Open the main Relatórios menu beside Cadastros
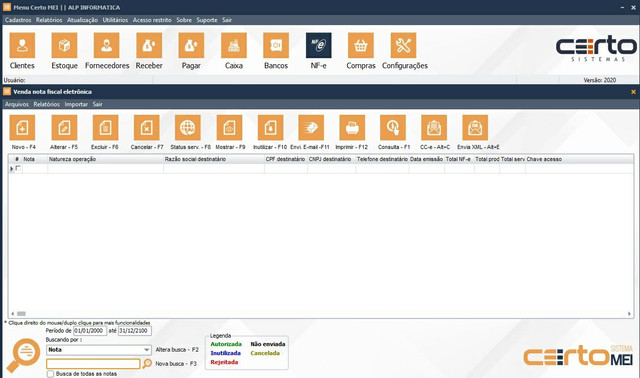640x378 pixels. (x=49, y=20)
